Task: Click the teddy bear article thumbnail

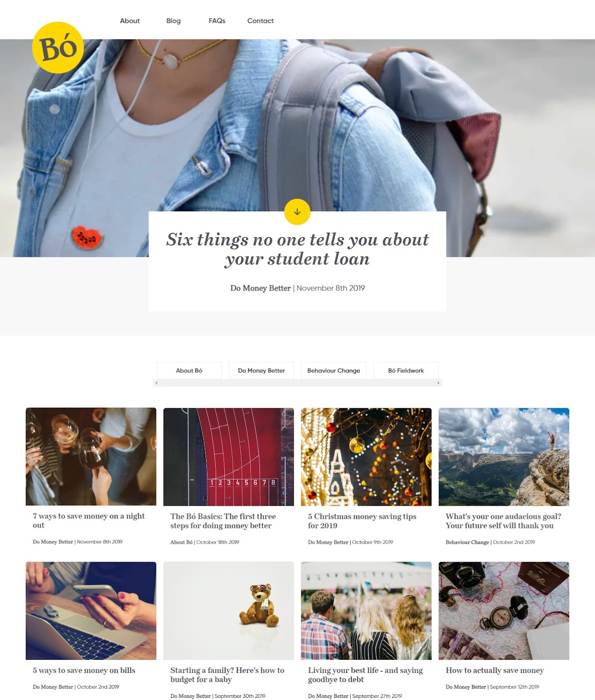Action: 229,611
